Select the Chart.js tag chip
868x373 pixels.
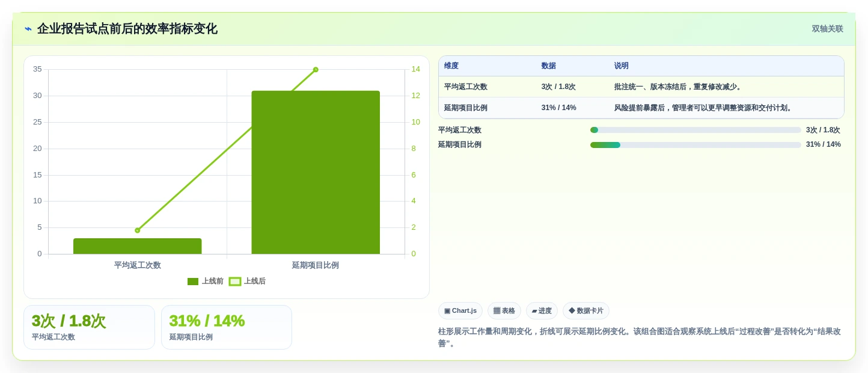pos(460,311)
